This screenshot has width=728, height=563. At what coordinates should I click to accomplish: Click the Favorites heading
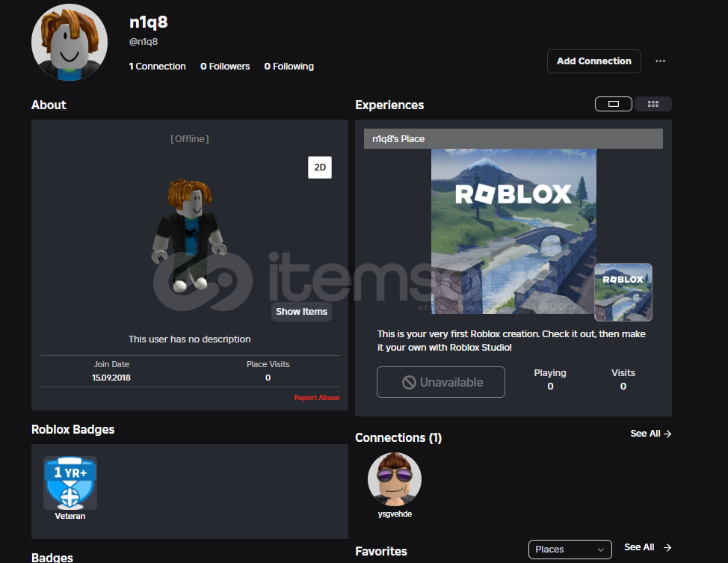click(381, 551)
